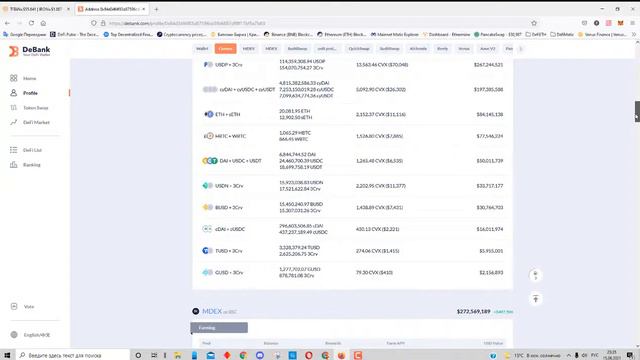This screenshot has height=360, width=640.
Task: Click the DeFi List icon
Action: pyautogui.click(x=13, y=150)
